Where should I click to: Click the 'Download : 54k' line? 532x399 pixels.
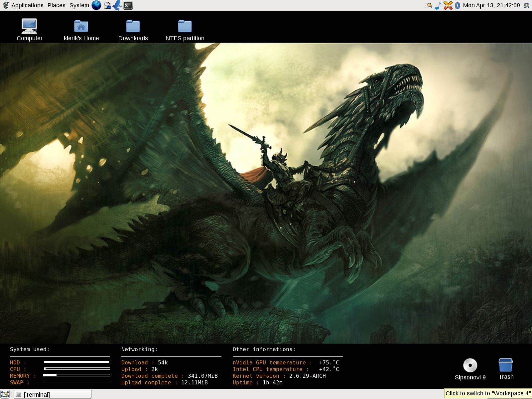[145, 362]
